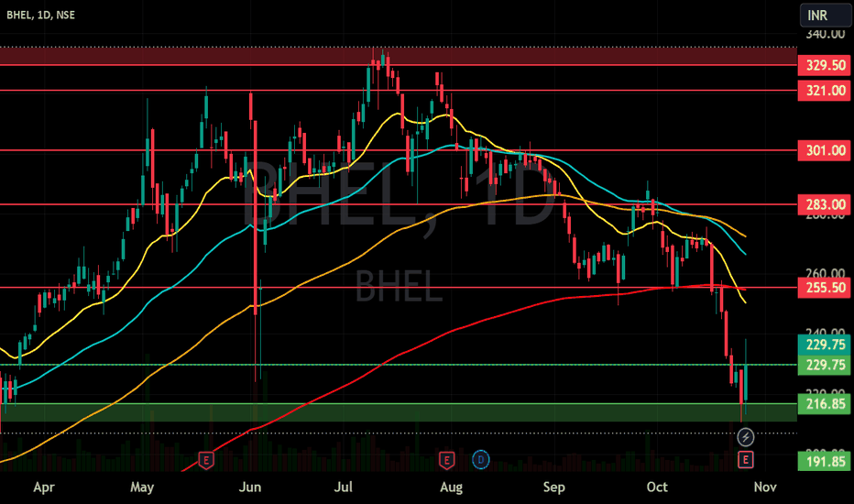This screenshot has height=504, width=854.
Task: Click the 260.00 price scale value
Action: point(825,272)
